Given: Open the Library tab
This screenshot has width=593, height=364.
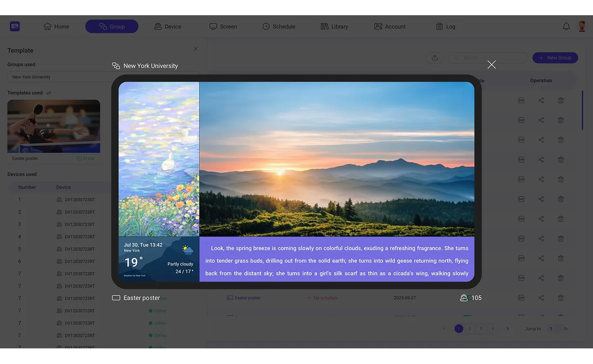Looking at the screenshot, I should point(334,26).
